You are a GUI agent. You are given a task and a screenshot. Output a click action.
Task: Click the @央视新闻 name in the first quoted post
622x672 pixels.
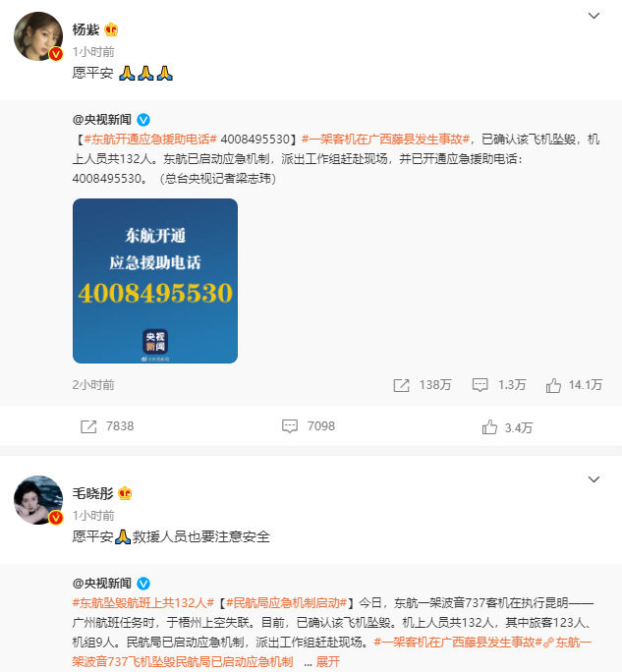tap(102, 120)
